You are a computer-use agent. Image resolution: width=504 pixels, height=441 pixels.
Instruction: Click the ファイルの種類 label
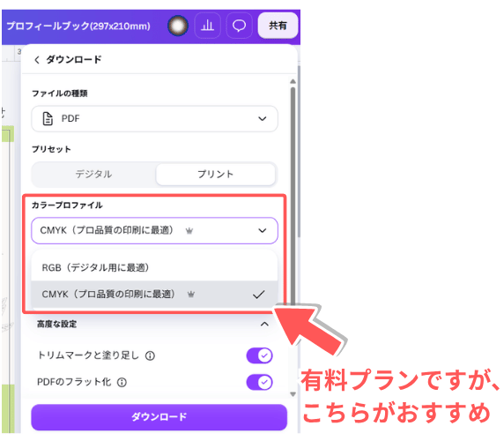[59, 93]
